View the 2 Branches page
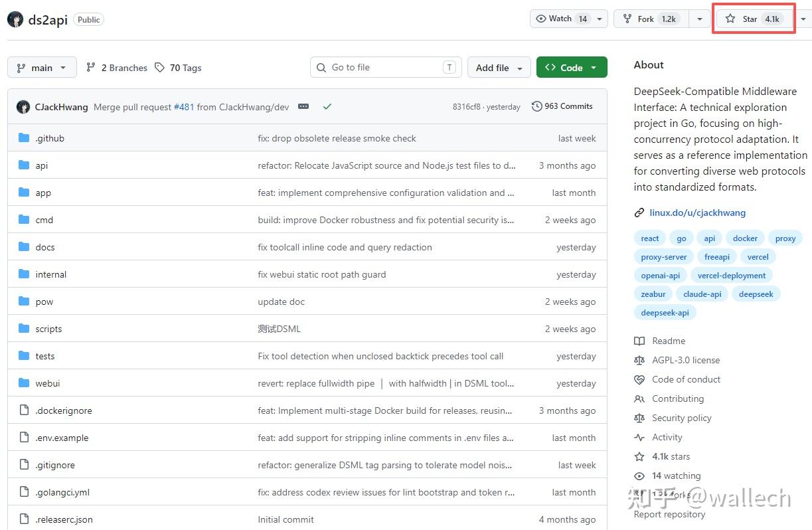The width and height of the screenshot is (812, 530). coord(117,68)
